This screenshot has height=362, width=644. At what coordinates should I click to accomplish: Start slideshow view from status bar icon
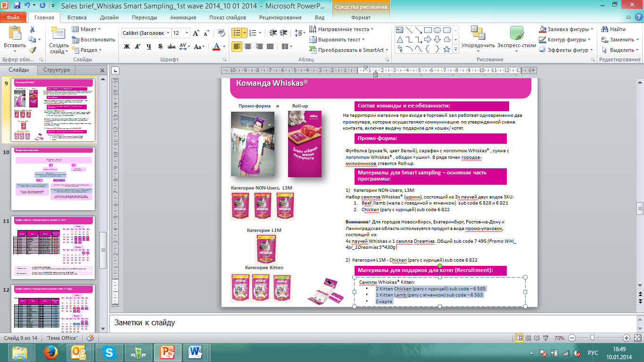[545, 338]
